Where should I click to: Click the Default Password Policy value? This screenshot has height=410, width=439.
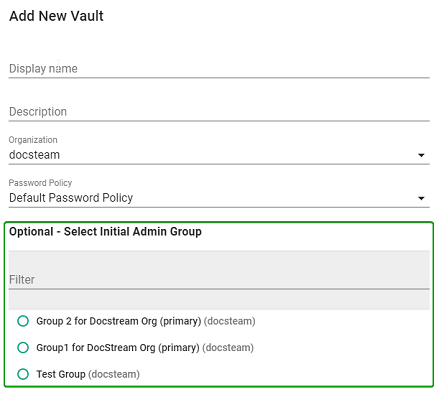click(x=71, y=198)
